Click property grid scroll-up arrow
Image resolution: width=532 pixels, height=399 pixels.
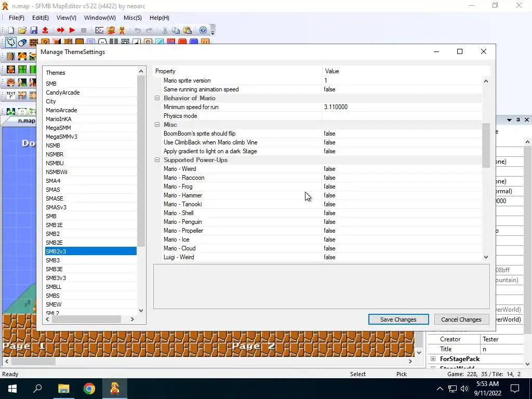pyautogui.click(x=486, y=81)
